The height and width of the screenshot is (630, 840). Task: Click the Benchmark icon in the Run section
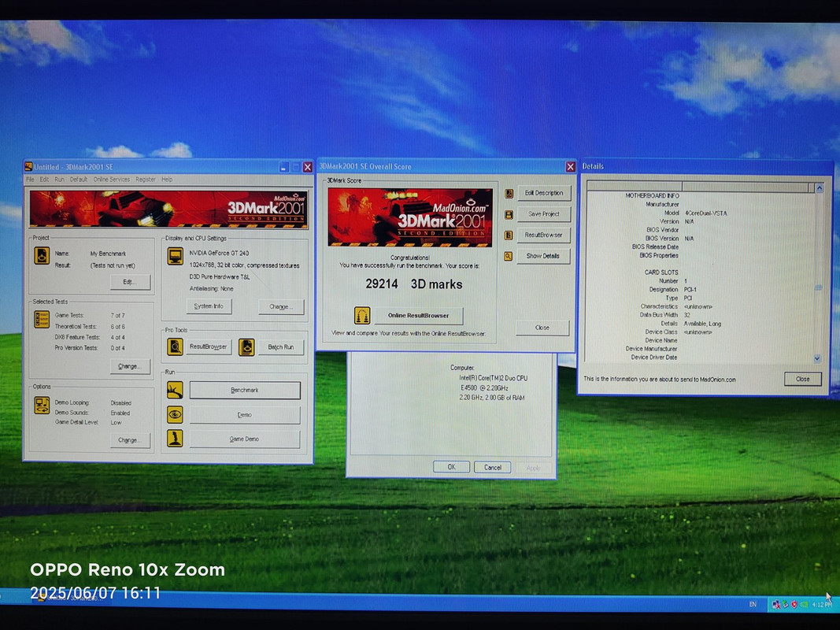point(175,390)
